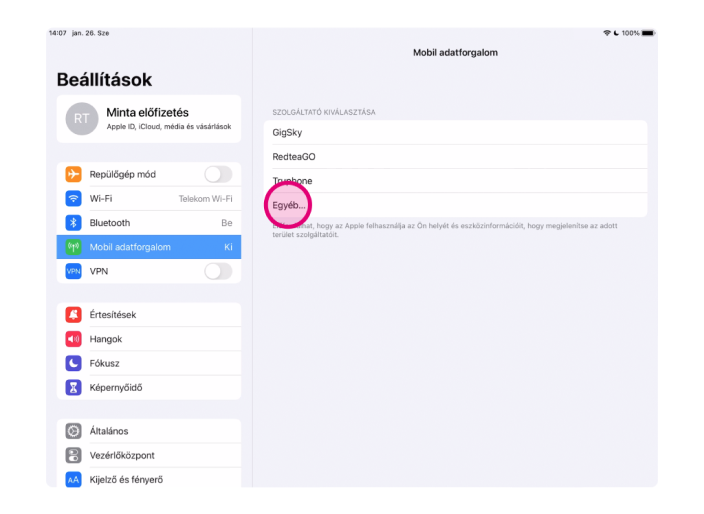Tap the Képernyőidő hourglass icon
This screenshot has height=514, width=704.
(x=73, y=387)
